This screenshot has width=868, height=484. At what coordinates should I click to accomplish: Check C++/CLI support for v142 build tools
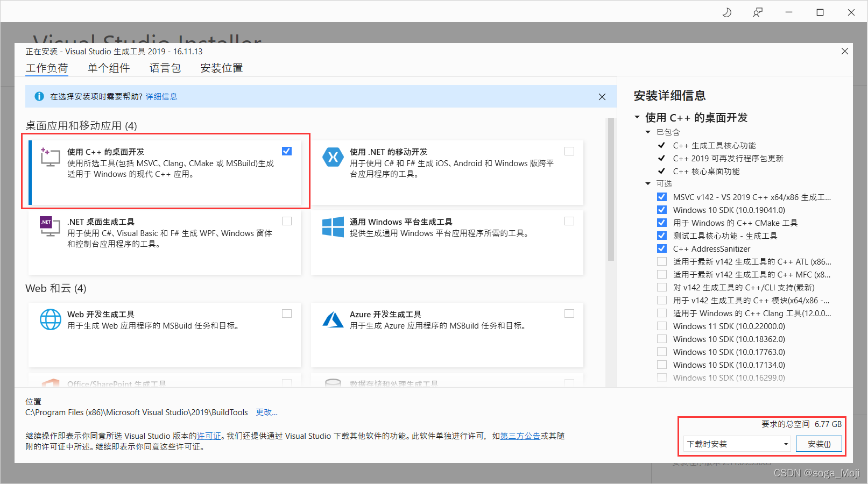click(x=662, y=287)
